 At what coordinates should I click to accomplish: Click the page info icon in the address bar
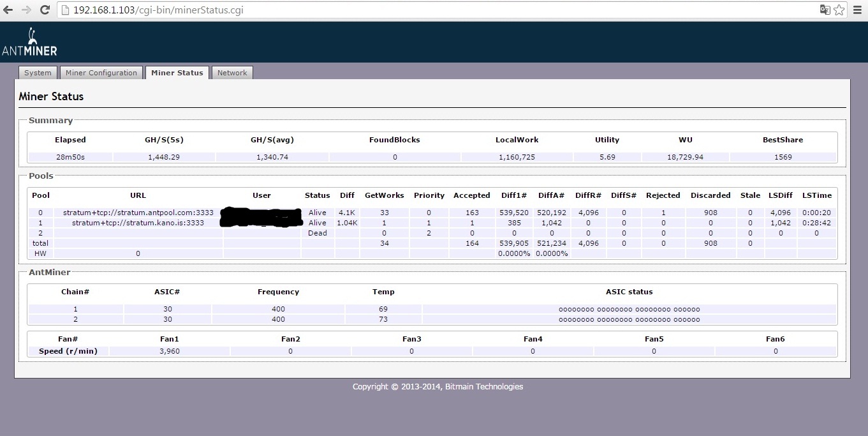(x=65, y=10)
